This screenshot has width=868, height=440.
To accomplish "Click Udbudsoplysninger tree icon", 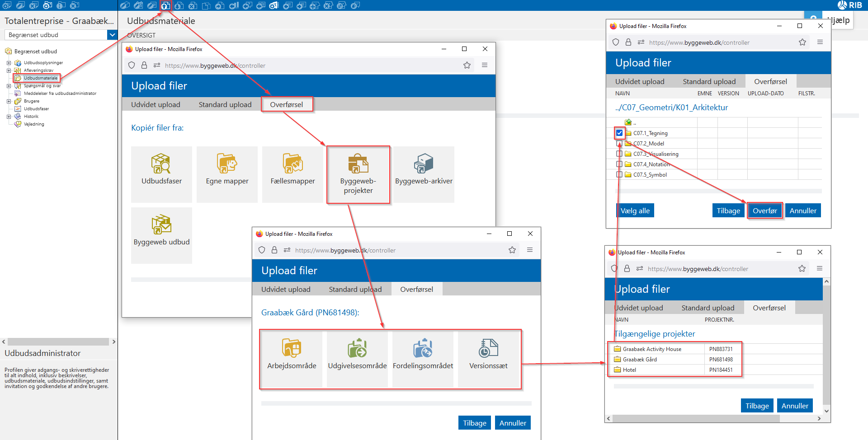I will [x=18, y=63].
